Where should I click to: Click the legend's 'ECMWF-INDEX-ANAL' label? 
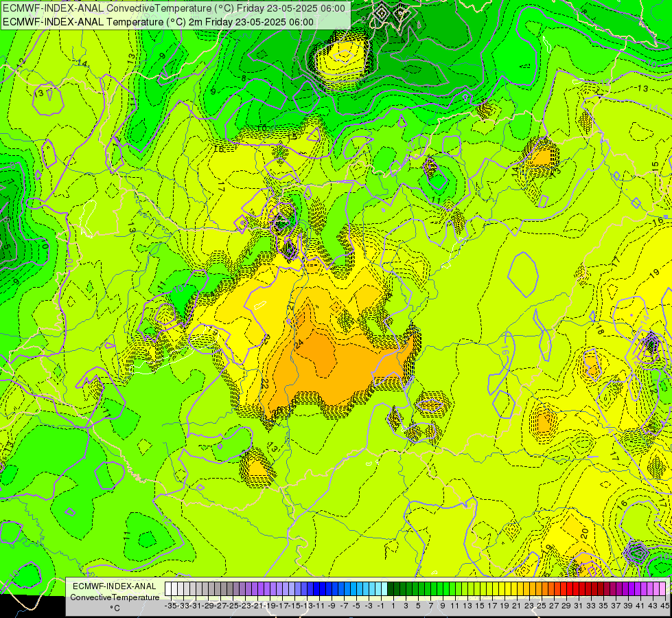(115, 586)
